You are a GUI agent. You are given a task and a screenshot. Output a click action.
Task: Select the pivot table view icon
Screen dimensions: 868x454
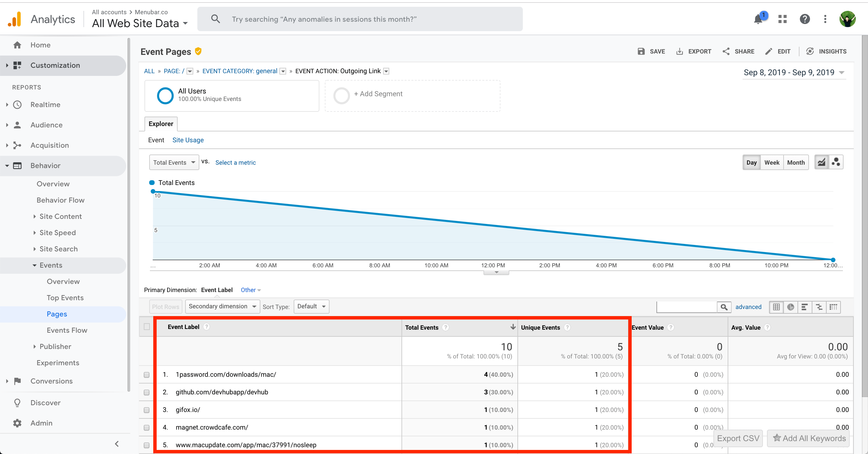tap(833, 307)
